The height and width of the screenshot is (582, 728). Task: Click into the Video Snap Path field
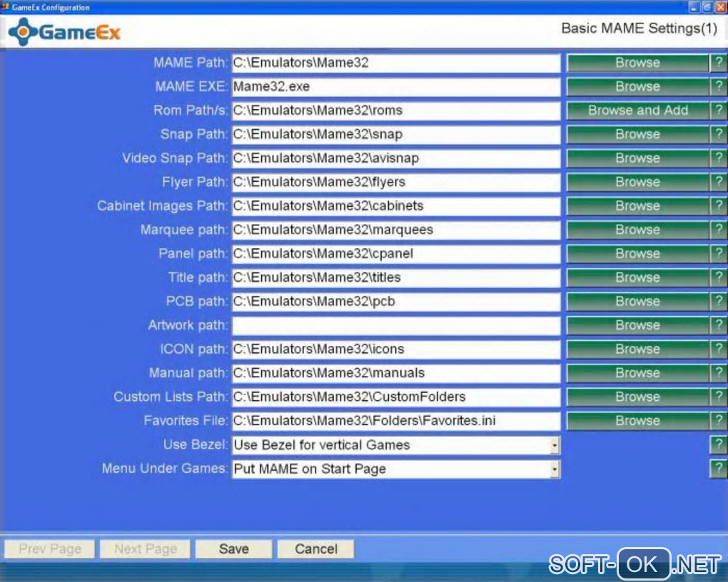[x=396, y=158]
